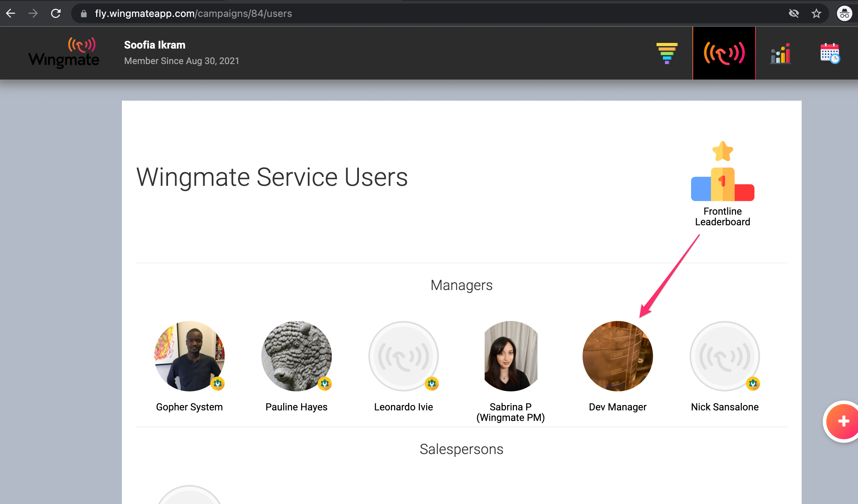This screenshot has width=858, height=504.
Task: Click the Sabrina P (Wingmate PM) name
Action: [511, 412]
